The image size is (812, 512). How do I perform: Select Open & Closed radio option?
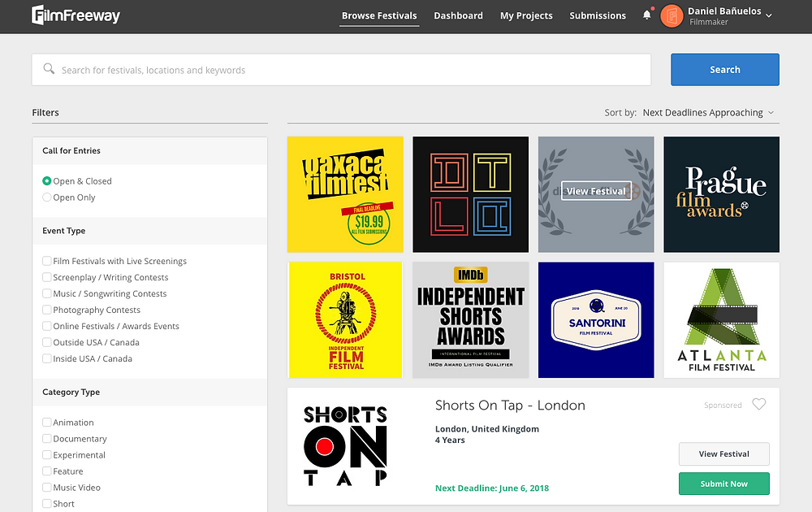[46, 181]
